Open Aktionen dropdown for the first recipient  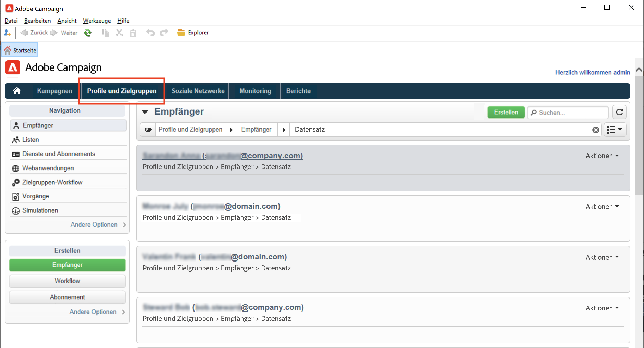(x=602, y=156)
